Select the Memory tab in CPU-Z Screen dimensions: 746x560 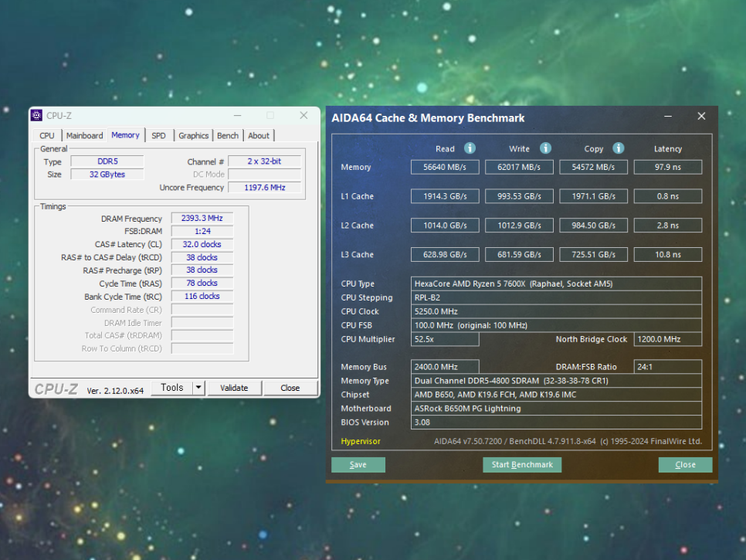[x=126, y=135]
